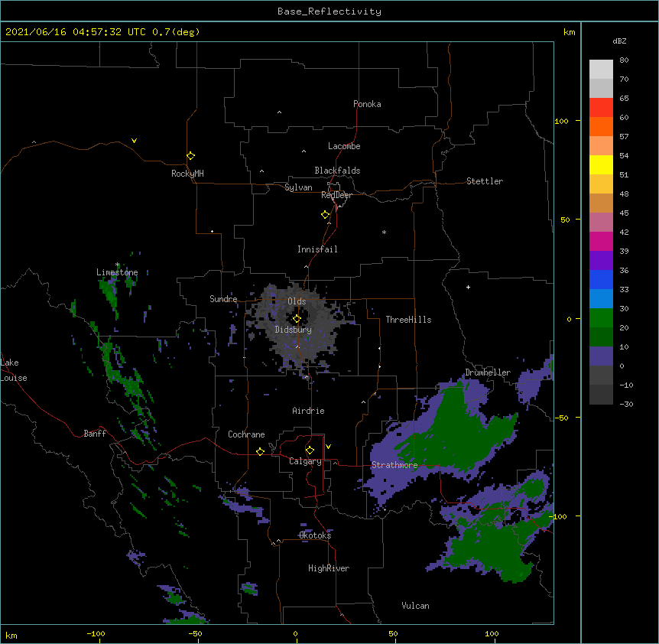
Task: Click the Okotoks label
Action: [x=315, y=535]
